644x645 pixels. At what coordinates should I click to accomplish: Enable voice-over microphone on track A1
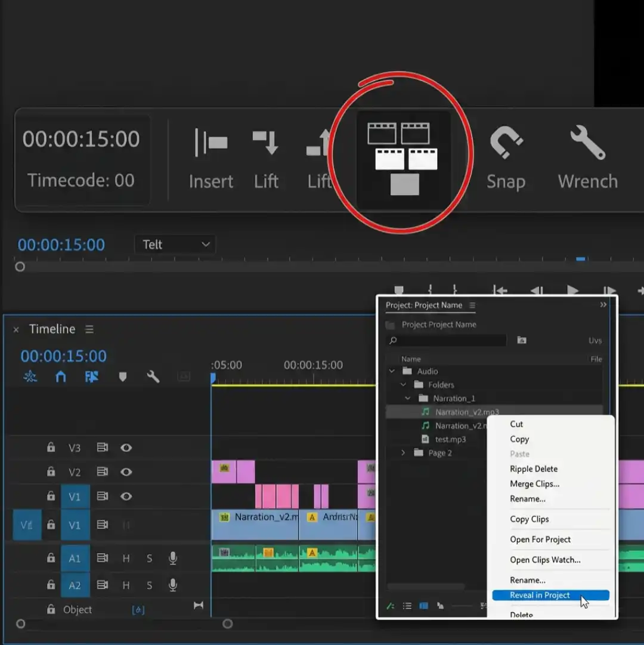(x=173, y=558)
